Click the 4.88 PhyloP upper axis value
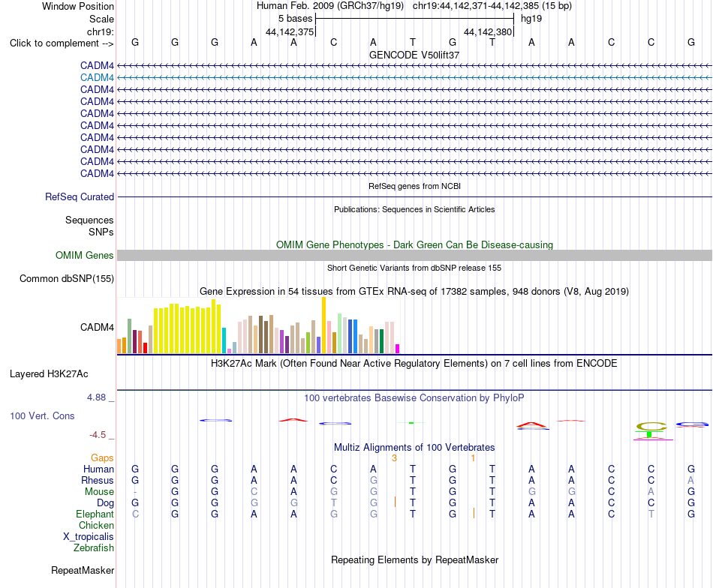The height and width of the screenshot is (588, 713). tap(96, 397)
